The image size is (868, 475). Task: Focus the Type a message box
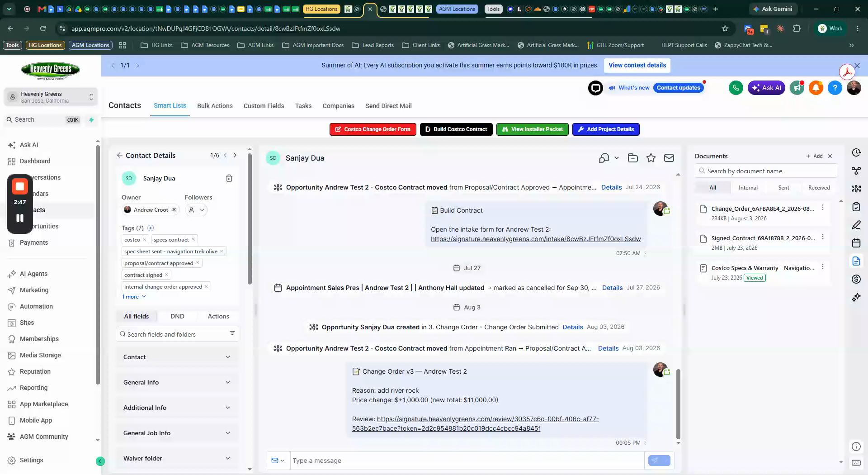coord(467,461)
